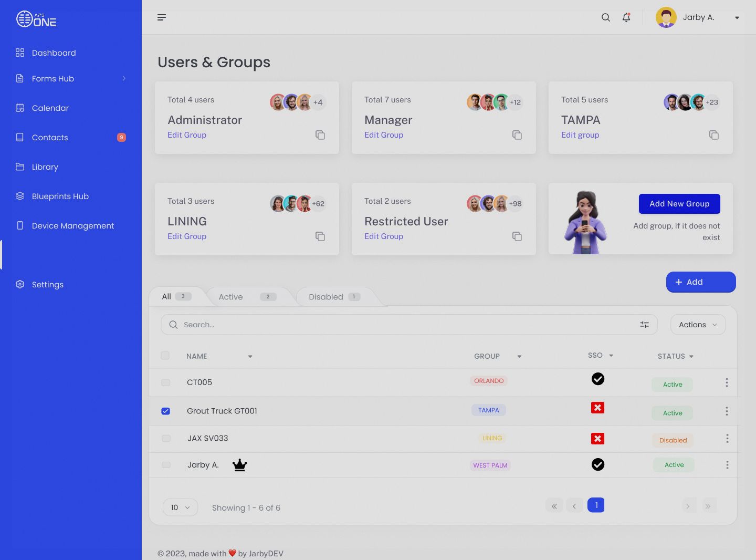The image size is (756, 560).
Task: Click copy icon on TAMPA group card
Action: [x=713, y=135]
